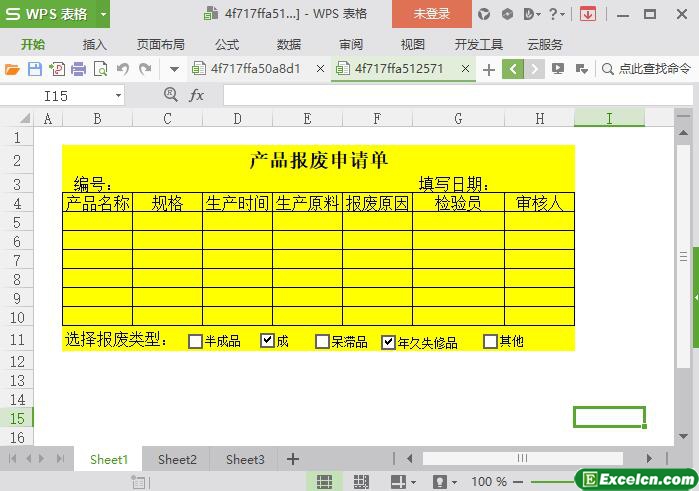Screen dimensions: 699x491
Task: Switch to normal view grid icon
Action: pos(324,482)
